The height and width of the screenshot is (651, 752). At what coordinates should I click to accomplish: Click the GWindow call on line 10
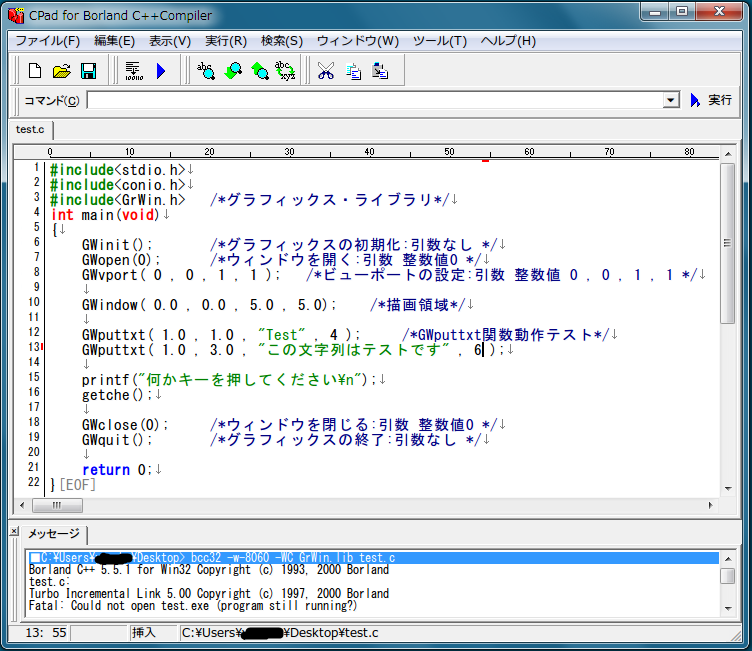coord(209,305)
